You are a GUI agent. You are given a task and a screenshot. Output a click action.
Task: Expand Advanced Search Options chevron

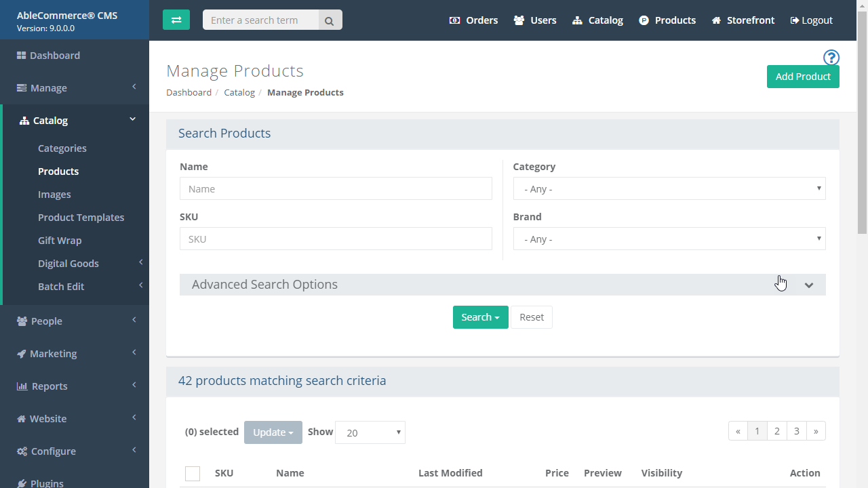pos(809,285)
